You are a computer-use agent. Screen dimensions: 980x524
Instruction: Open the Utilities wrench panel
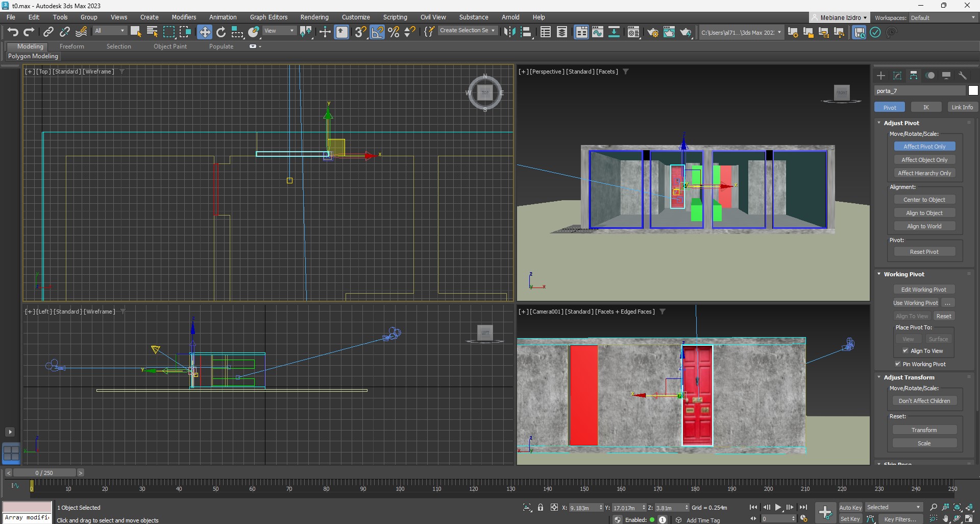963,76
